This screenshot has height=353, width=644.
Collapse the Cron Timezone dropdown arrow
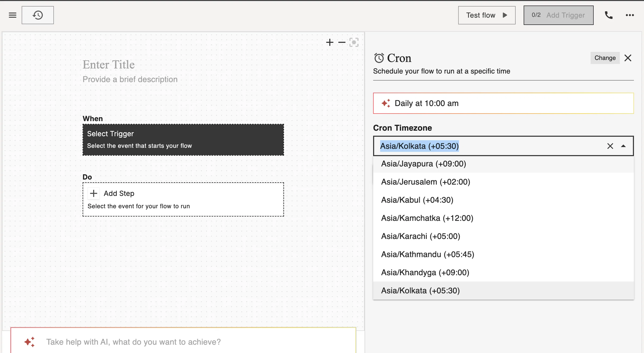(623, 146)
